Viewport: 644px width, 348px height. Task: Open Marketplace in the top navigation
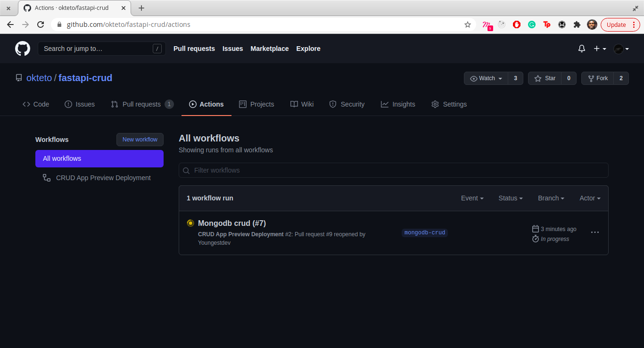click(270, 49)
